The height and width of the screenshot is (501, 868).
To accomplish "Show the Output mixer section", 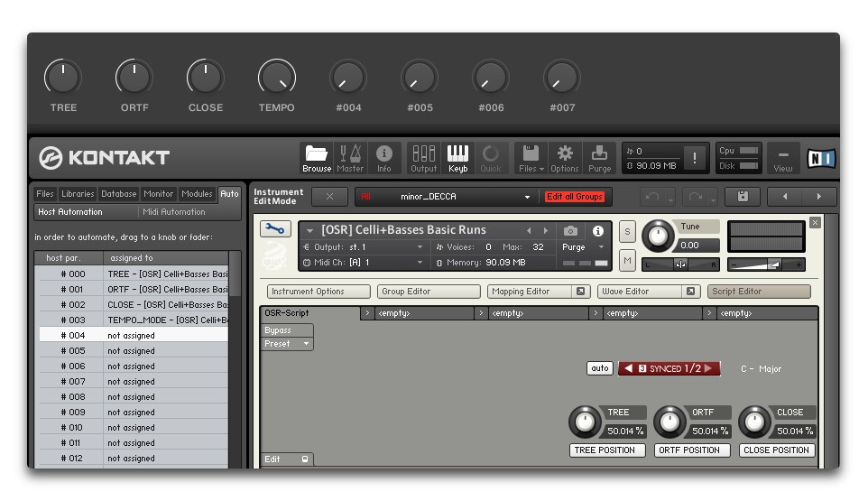I will (x=423, y=158).
